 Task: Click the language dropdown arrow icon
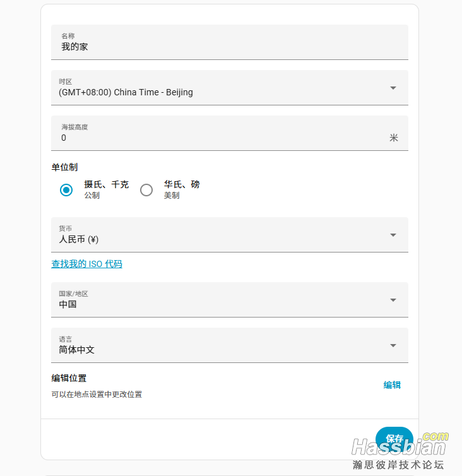tap(393, 345)
